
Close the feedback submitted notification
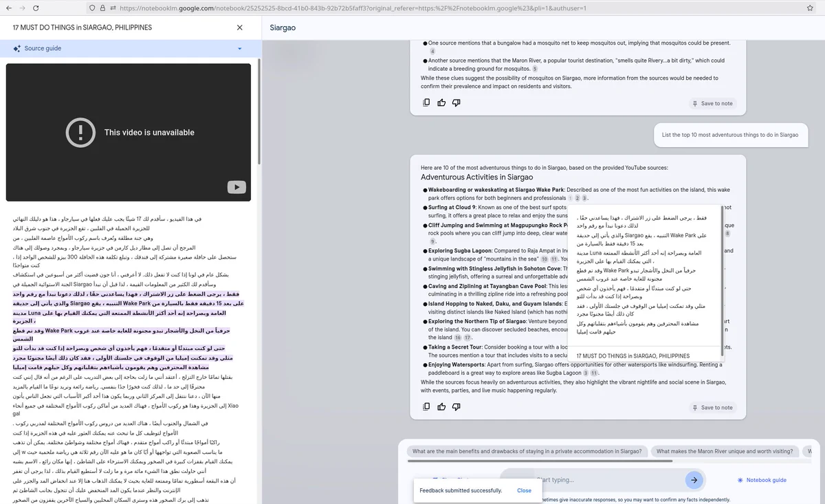[x=524, y=490]
